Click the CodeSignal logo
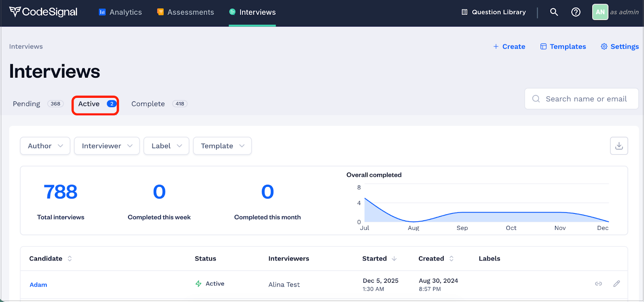Viewport: 644px width, 302px height. click(x=43, y=12)
